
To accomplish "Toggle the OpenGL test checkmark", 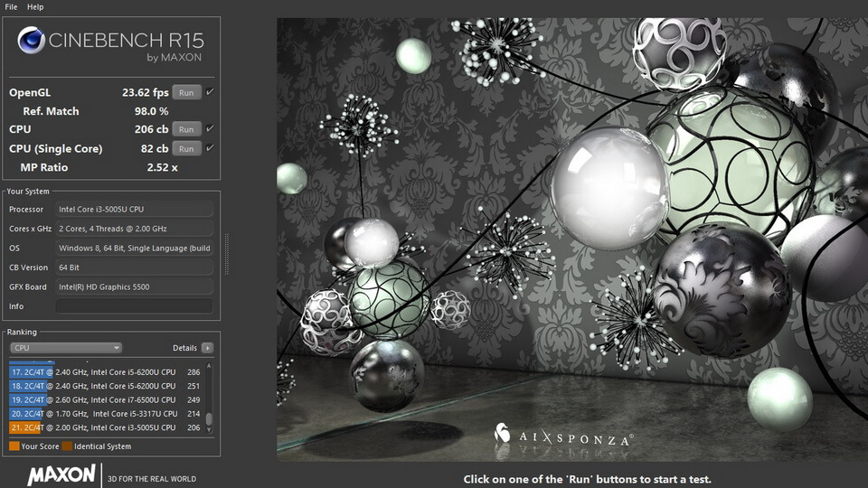I will click(210, 92).
